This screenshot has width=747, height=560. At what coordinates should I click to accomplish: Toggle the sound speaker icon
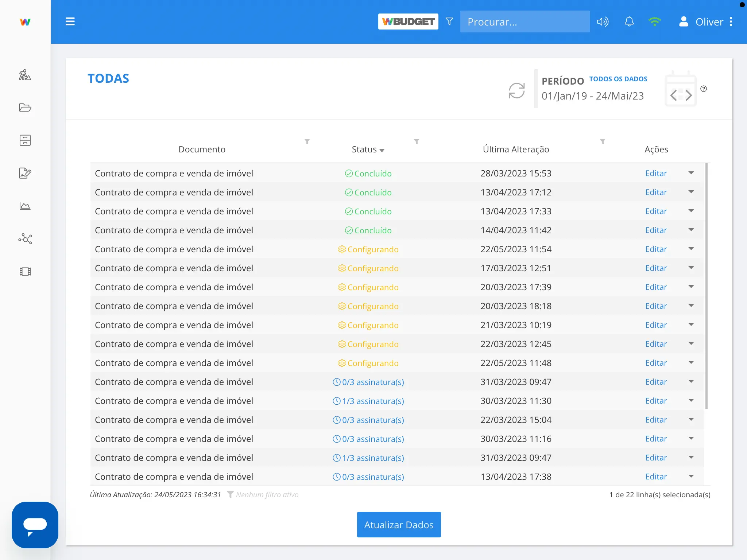pyautogui.click(x=603, y=22)
